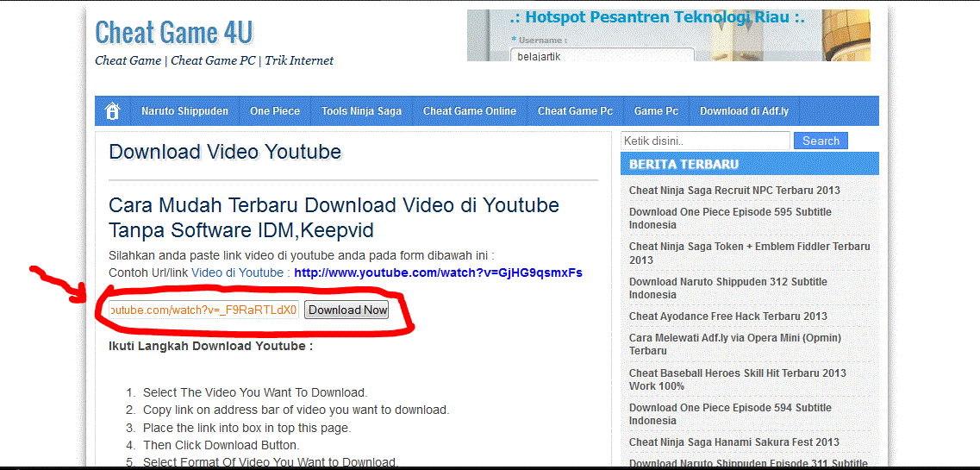Open 'Cara Melewati Adf.ly via Opera Mini'
Screen dimensions: 980x470
point(735,344)
